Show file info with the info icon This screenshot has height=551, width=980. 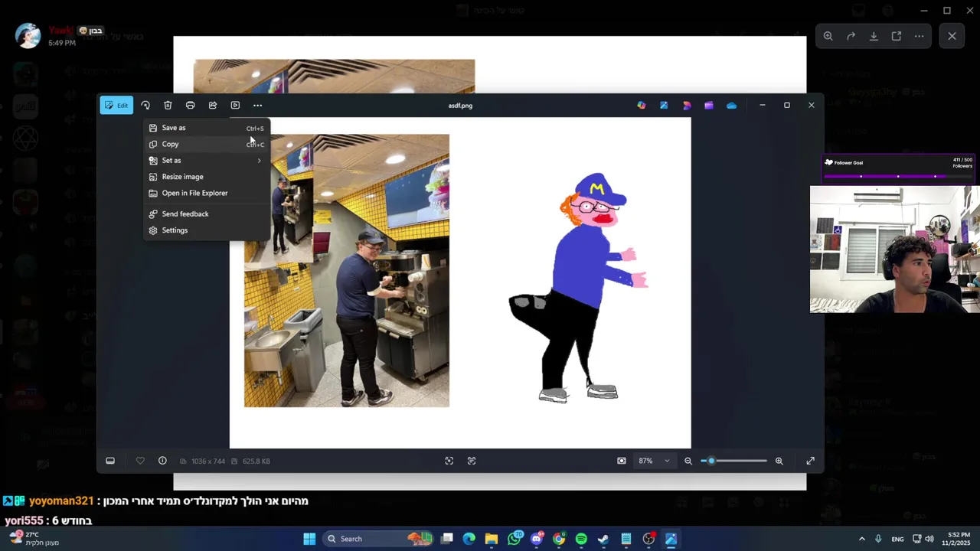[x=162, y=461]
